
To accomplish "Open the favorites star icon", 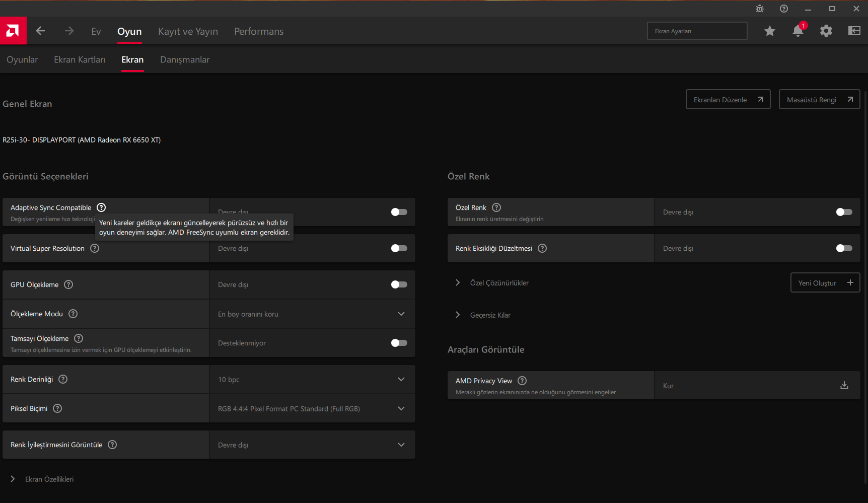I will coord(769,31).
